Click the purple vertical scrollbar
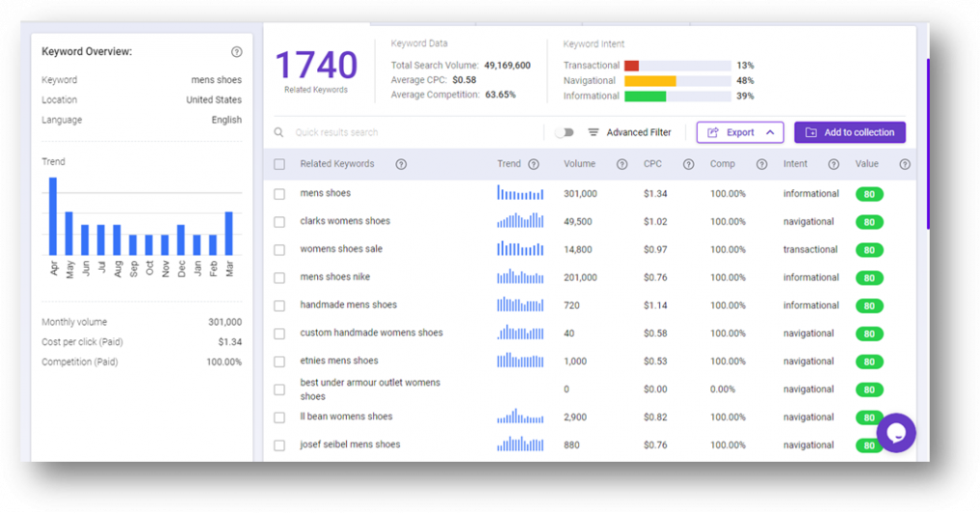Image resolution: width=980 pixels, height=513 pixels. 928,144
